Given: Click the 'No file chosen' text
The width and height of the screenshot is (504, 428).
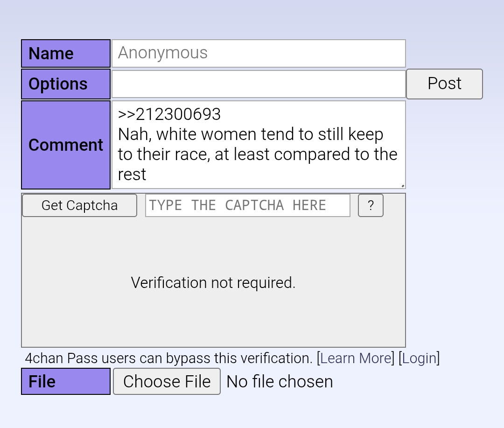Looking at the screenshot, I should 280,382.
